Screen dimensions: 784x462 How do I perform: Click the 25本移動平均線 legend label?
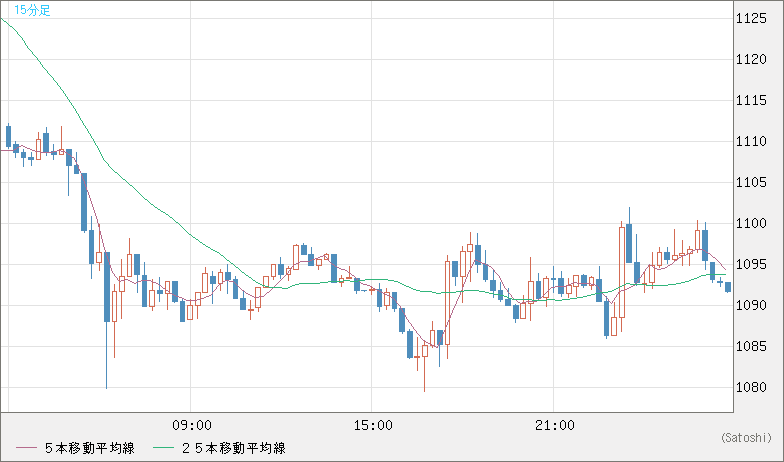[x=234, y=448]
